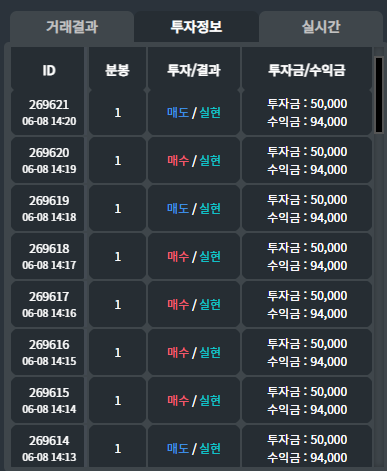Click the ID column header
This screenshot has height=471, width=387.
tap(49, 70)
